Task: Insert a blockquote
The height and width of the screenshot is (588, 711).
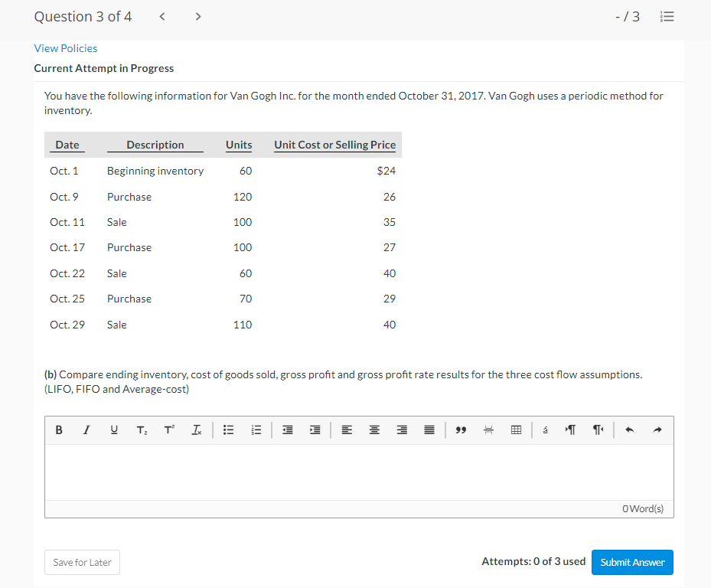Action: [461, 430]
